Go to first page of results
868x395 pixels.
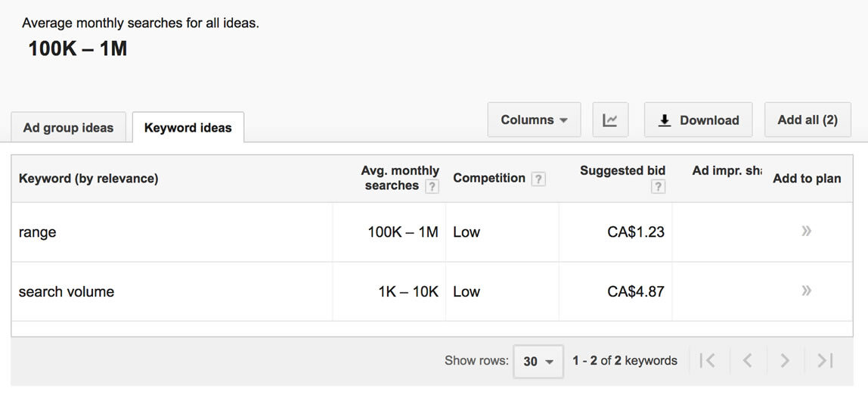pos(708,361)
